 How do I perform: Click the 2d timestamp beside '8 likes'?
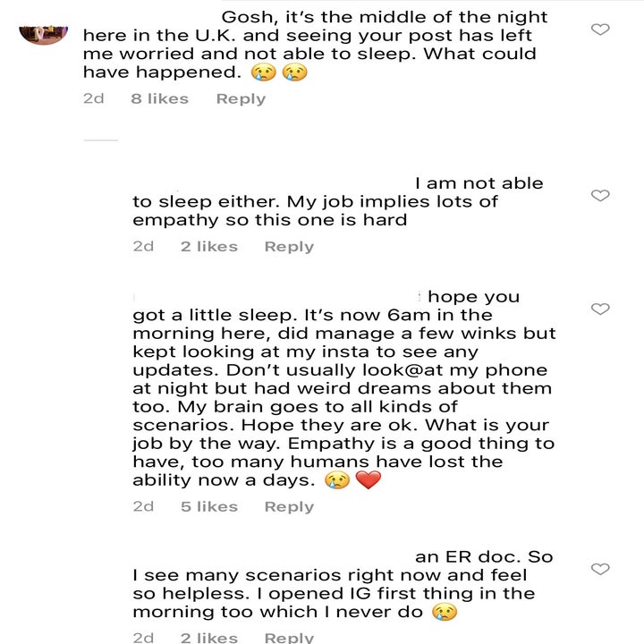[x=93, y=98]
